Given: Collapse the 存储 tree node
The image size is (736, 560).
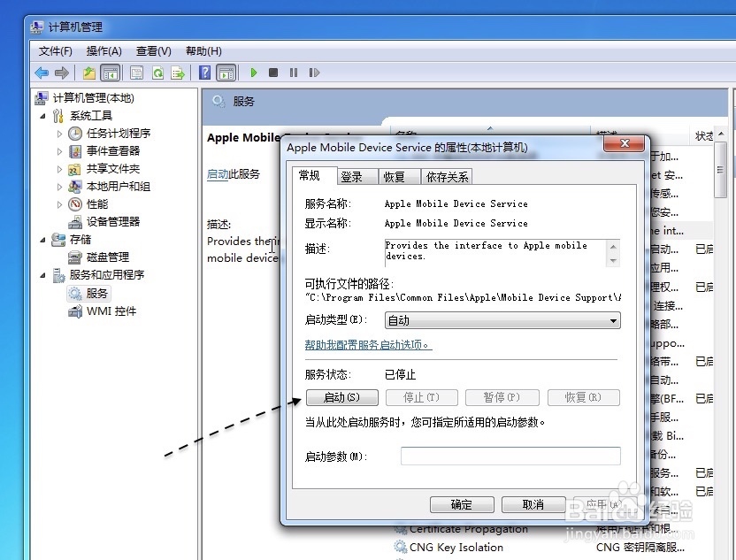Looking at the screenshot, I should point(42,239).
